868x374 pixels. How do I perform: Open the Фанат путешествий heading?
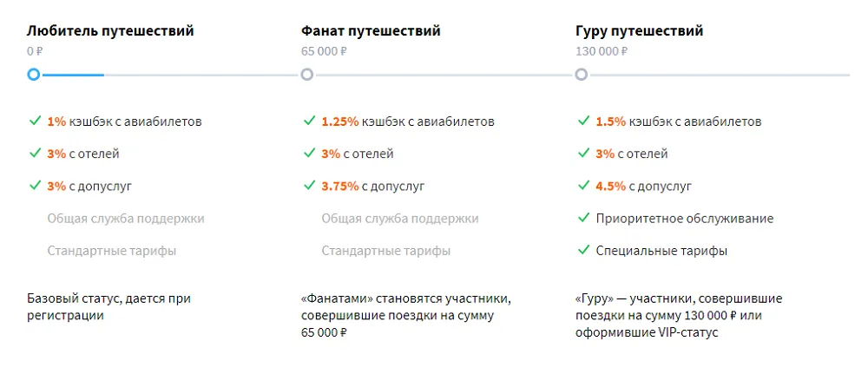(371, 31)
